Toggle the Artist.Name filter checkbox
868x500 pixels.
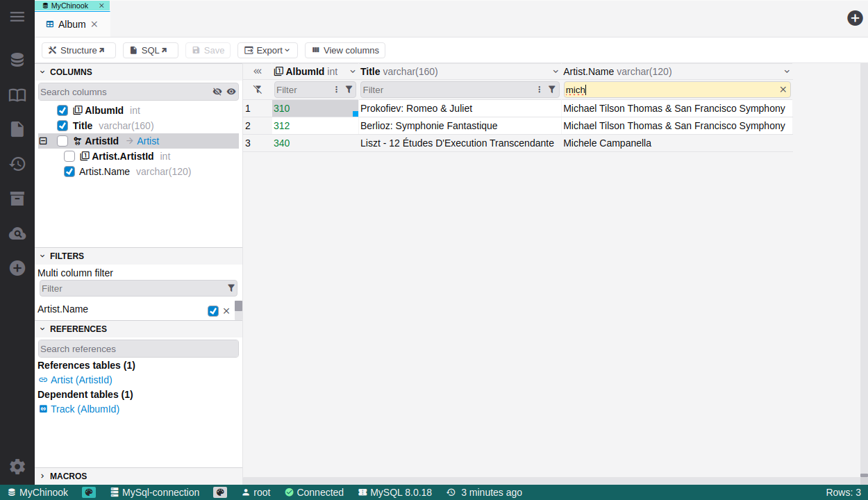tap(213, 311)
